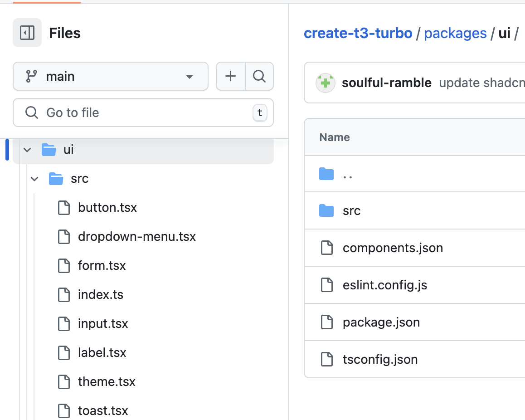525x420 pixels.
Task: Collapse the file tree side panel icon
Action: click(27, 33)
